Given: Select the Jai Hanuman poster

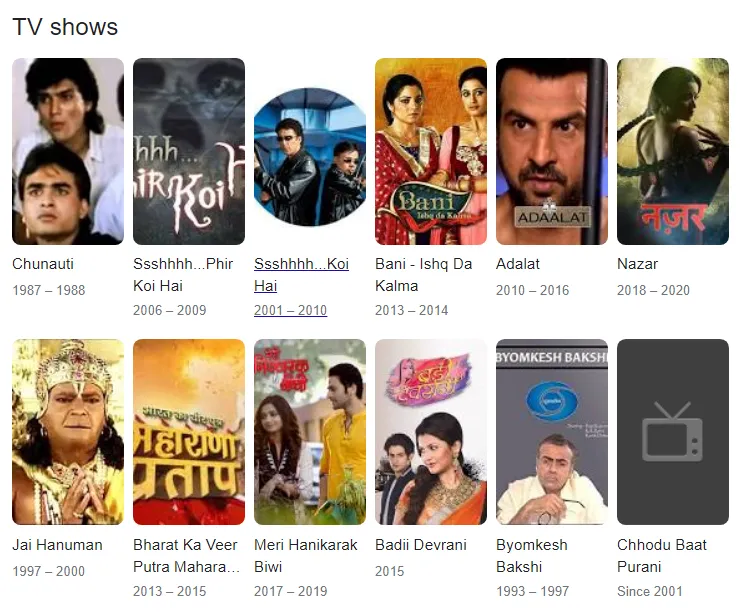Looking at the screenshot, I should coord(68,432).
